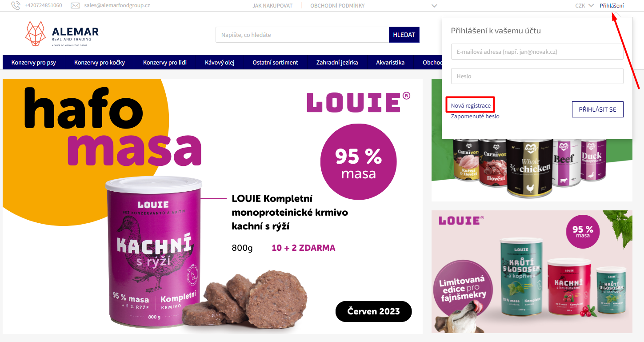Open the Přihlášení login link

tap(612, 5)
